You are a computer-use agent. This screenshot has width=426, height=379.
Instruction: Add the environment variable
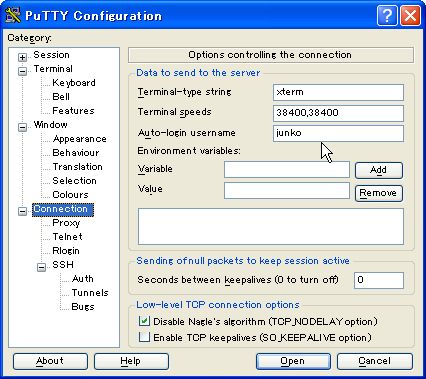pos(379,170)
